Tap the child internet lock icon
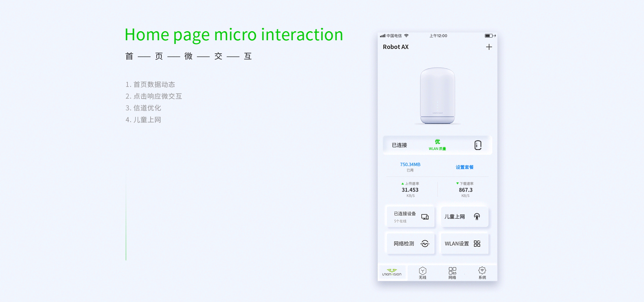This screenshot has width=644, height=302. (477, 216)
